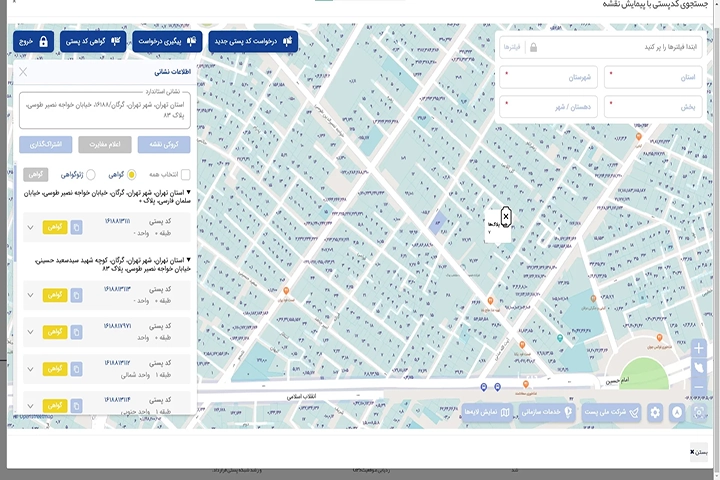The width and height of the screenshot is (720, 480).
Task: Open گواهی کد پستی from top toolbar
Action: 93,42
